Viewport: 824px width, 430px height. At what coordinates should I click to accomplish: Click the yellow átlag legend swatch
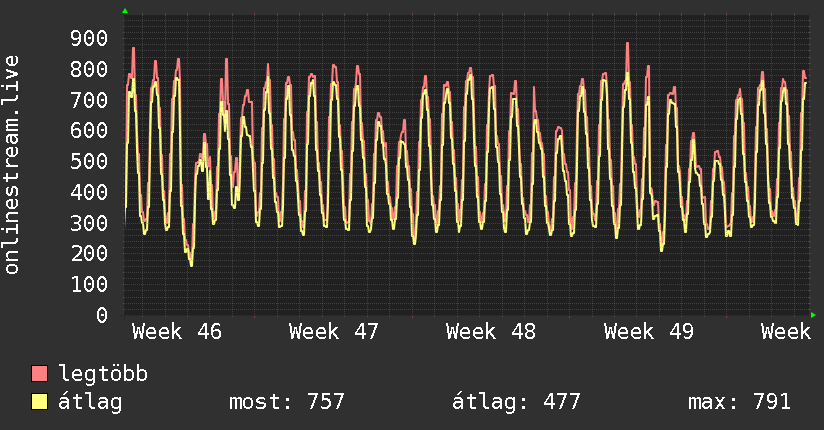pyautogui.click(x=39, y=402)
